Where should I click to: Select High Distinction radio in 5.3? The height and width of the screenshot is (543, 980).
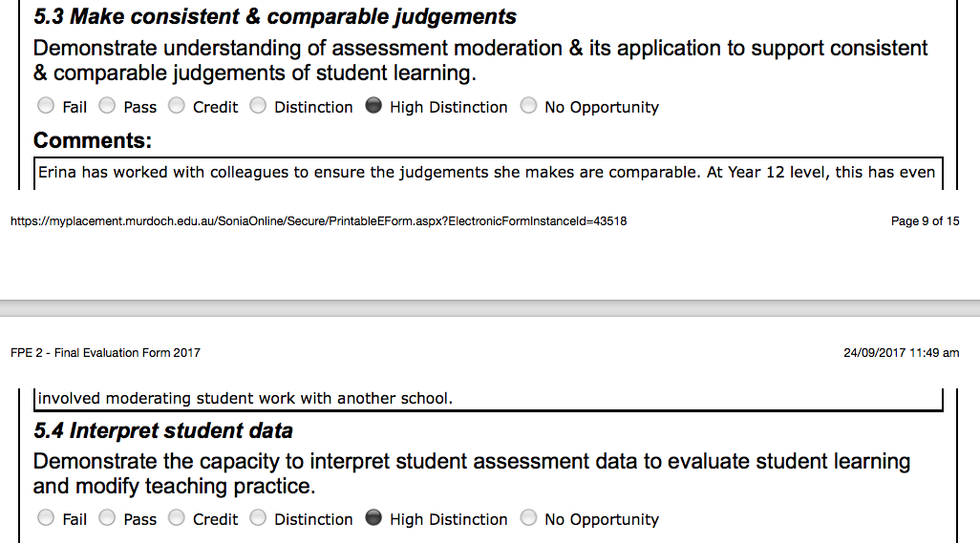coord(373,106)
